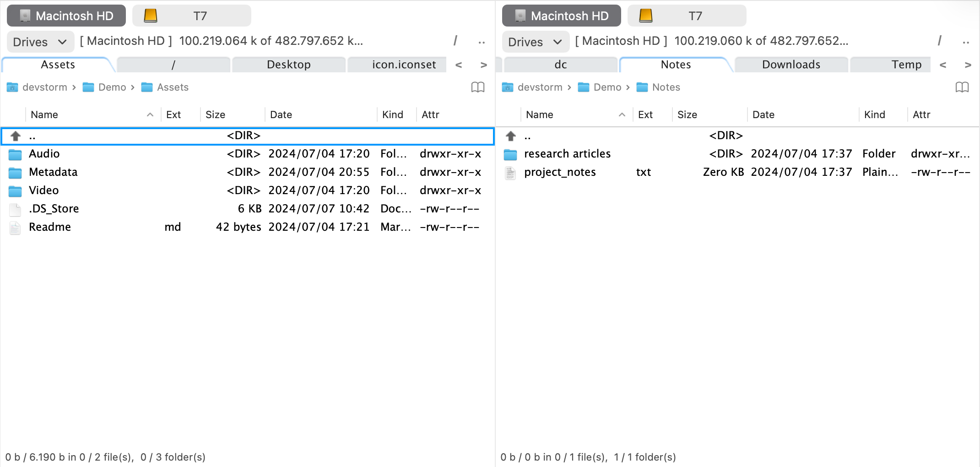The height and width of the screenshot is (467, 980).
Task: Open the research articles folder icon
Action: [510, 154]
